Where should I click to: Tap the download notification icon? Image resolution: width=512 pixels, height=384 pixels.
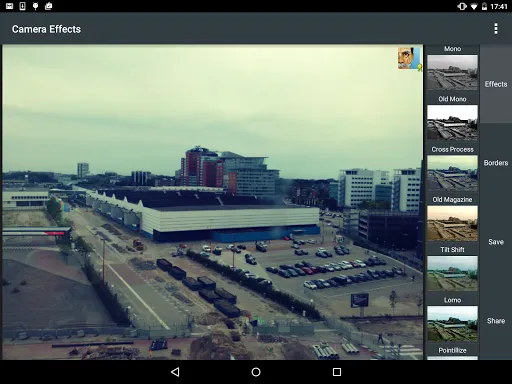pyautogui.click(x=22, y=6)
